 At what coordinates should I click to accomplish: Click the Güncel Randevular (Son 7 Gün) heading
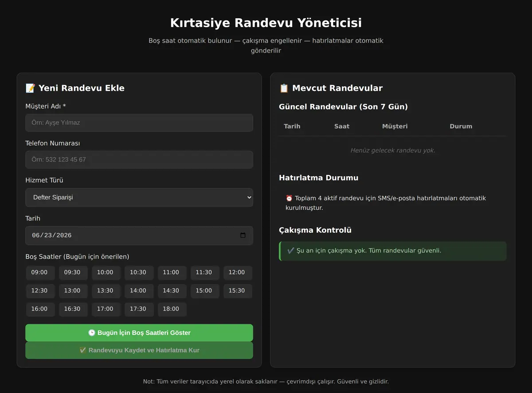point(343,107)
